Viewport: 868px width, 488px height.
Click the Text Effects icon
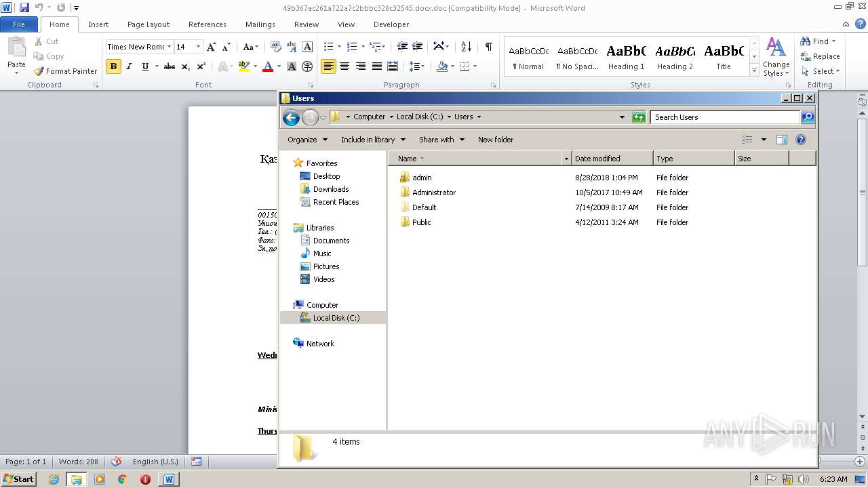click(x=222, y=66)
